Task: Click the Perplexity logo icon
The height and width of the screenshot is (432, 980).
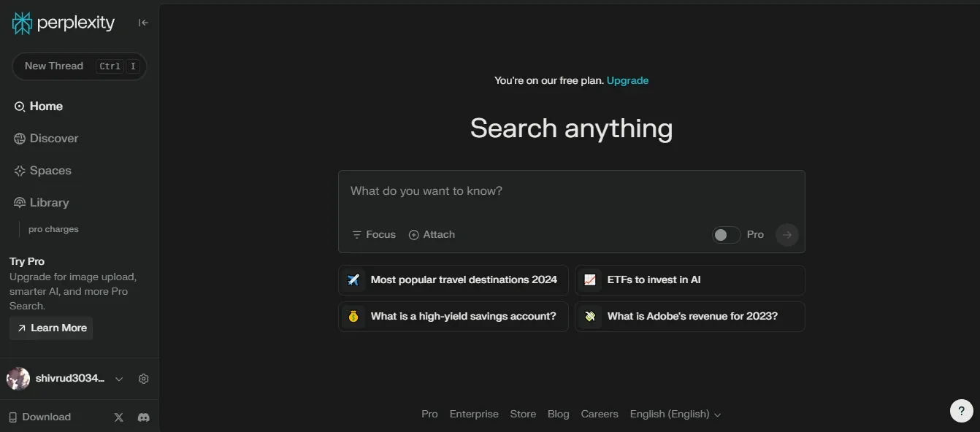Action: [x=21, y=23]
